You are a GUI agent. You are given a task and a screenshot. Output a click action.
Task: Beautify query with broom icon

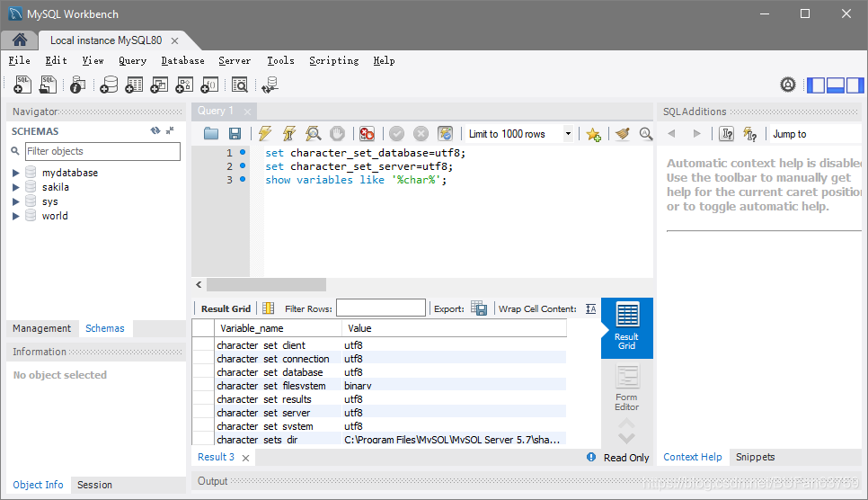coord(623,134)
